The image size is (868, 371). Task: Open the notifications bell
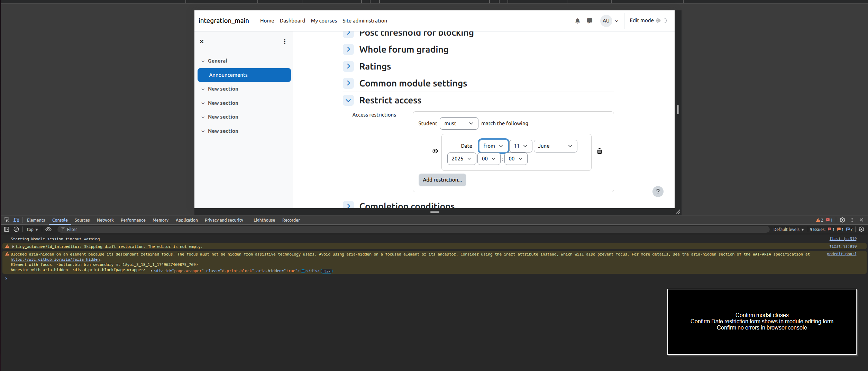(x=577, y=21)
